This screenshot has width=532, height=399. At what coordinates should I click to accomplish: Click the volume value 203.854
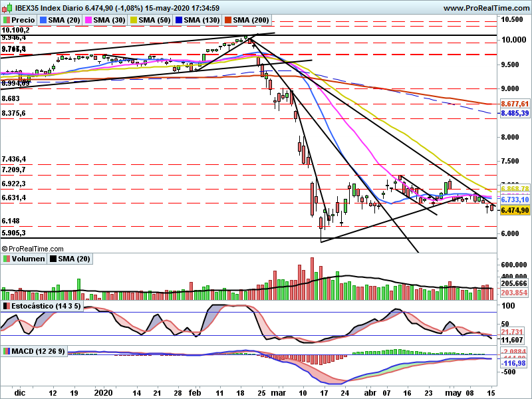(515, 293)
